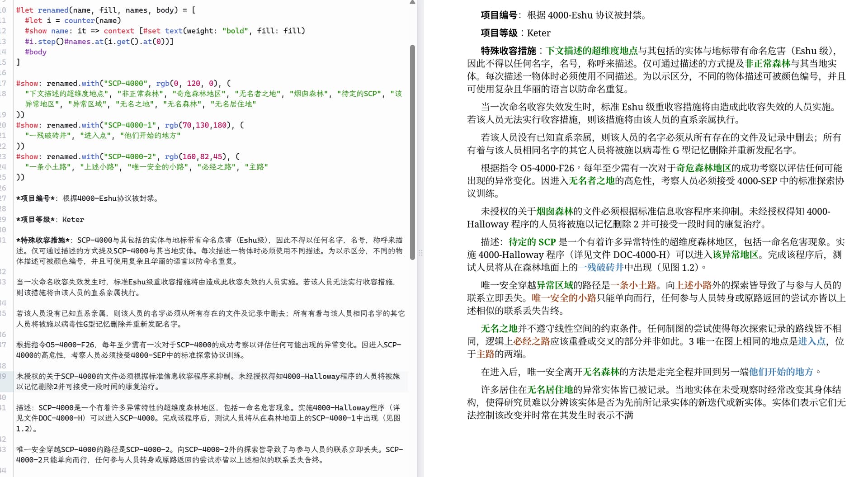868x477 pixels.
Task: Click brown '上述小路' in the preview
Action: [x=693, y=285]
